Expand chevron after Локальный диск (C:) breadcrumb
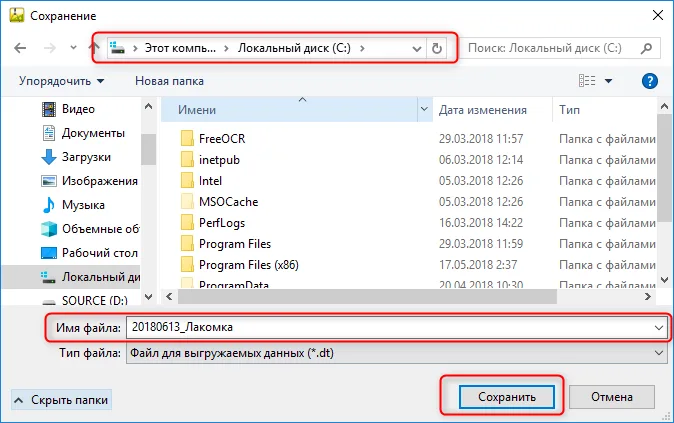The width and height of the screenshot is (674, 423). 362,48
